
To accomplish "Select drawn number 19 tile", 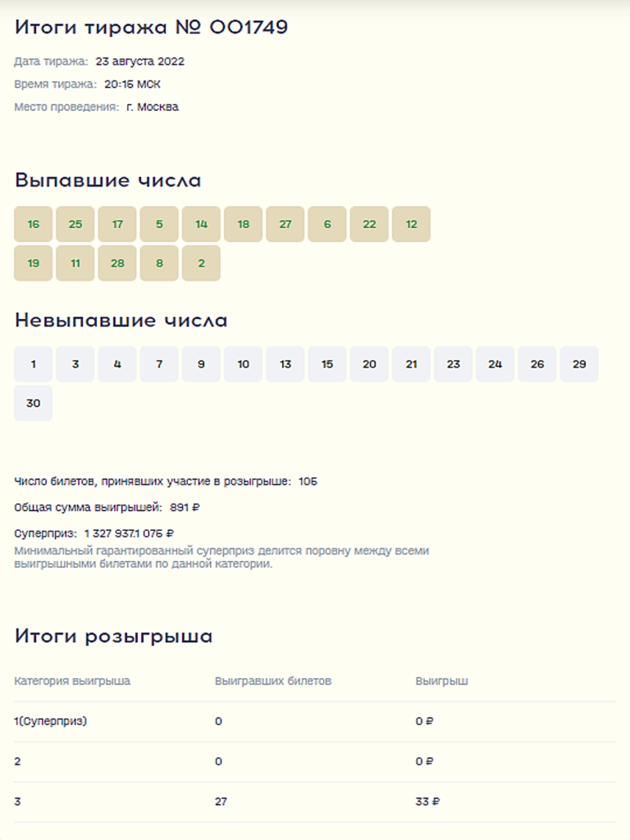I will (33, 263).
